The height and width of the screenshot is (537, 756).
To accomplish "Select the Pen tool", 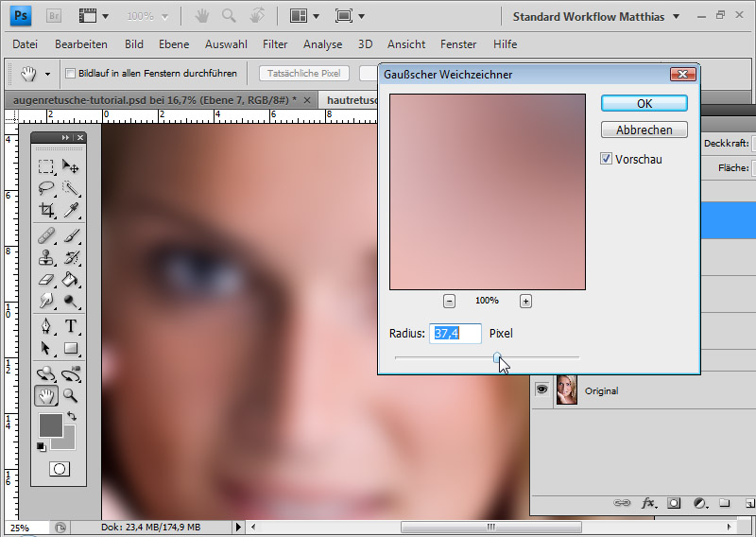I will point(45,326).
